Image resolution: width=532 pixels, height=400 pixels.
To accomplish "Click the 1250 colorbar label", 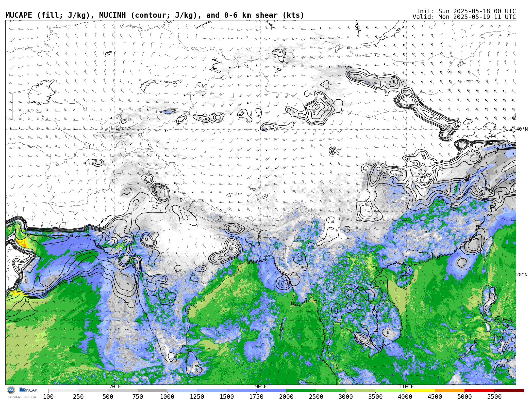I will pyautogui.click(x=197, y=397).
